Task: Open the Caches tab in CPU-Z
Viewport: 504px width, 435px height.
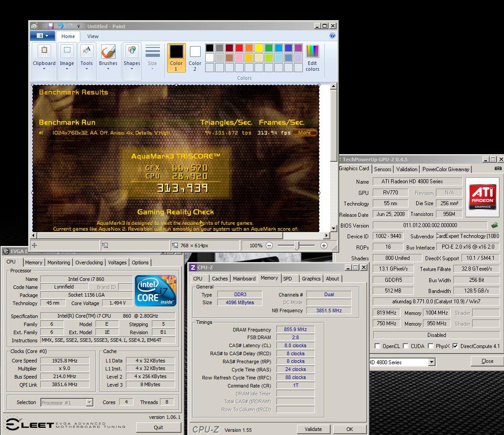Action: [x=220, y=278]
